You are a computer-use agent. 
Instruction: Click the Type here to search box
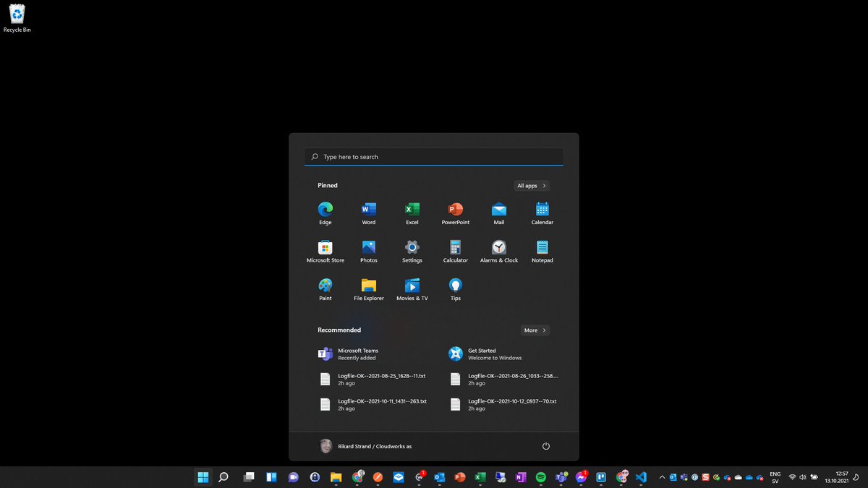coord(434,156)
